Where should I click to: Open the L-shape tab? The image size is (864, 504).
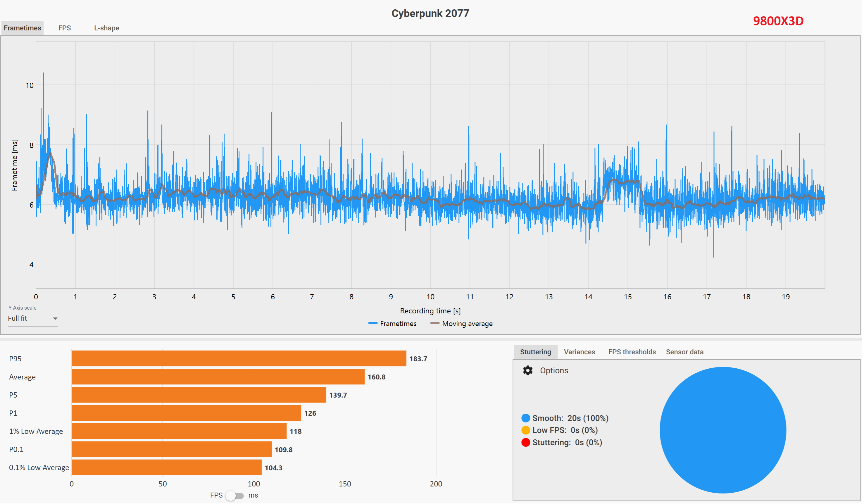click(x=107, y=28)
